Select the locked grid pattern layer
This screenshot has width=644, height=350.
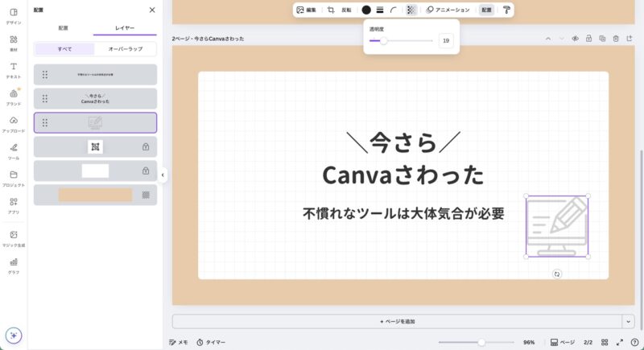[95, 147]
